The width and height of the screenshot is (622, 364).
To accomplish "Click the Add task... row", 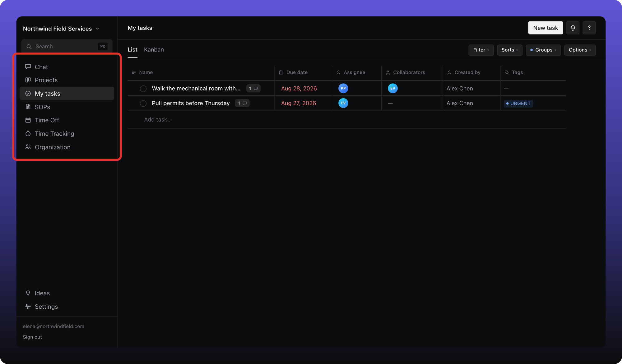I will tap(346, 119).
